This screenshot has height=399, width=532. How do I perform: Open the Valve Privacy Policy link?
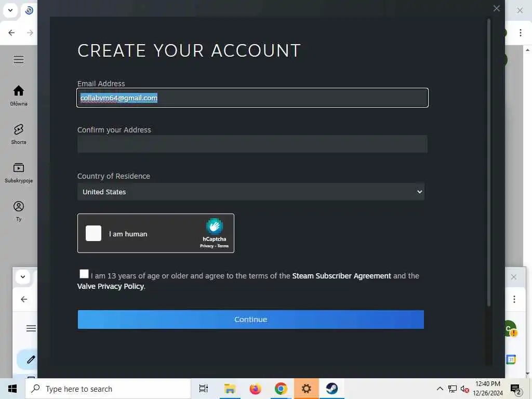click(111, 286)
